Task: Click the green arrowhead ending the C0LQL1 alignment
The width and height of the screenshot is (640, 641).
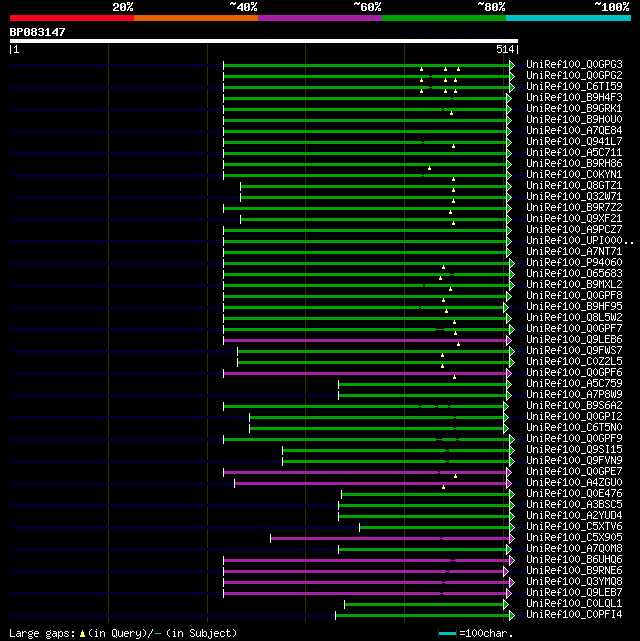Action: pyautogui.click(x=506, y=605)
